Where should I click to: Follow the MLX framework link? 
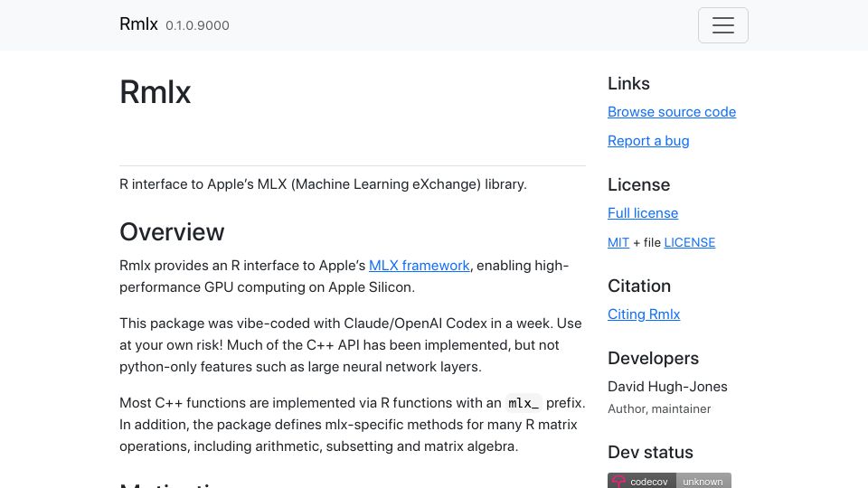pos(419,266)
